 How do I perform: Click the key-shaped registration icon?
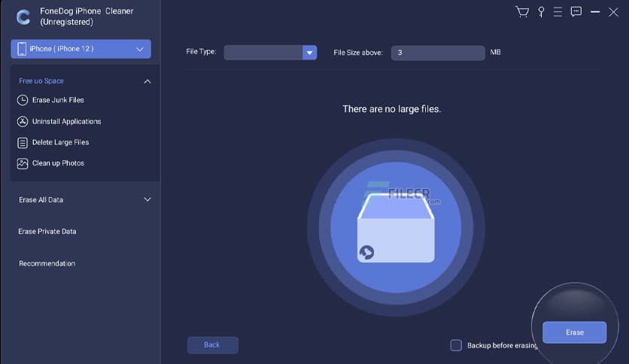(540, 12)
